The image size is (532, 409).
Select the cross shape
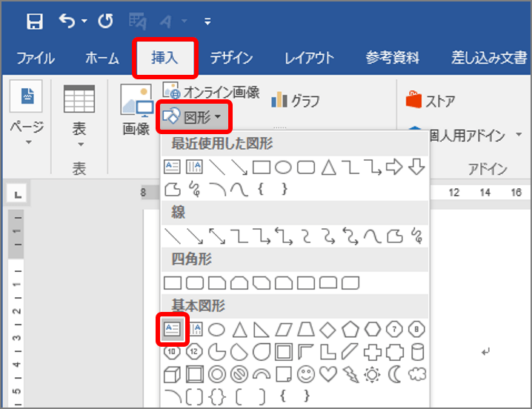point(373,352)
